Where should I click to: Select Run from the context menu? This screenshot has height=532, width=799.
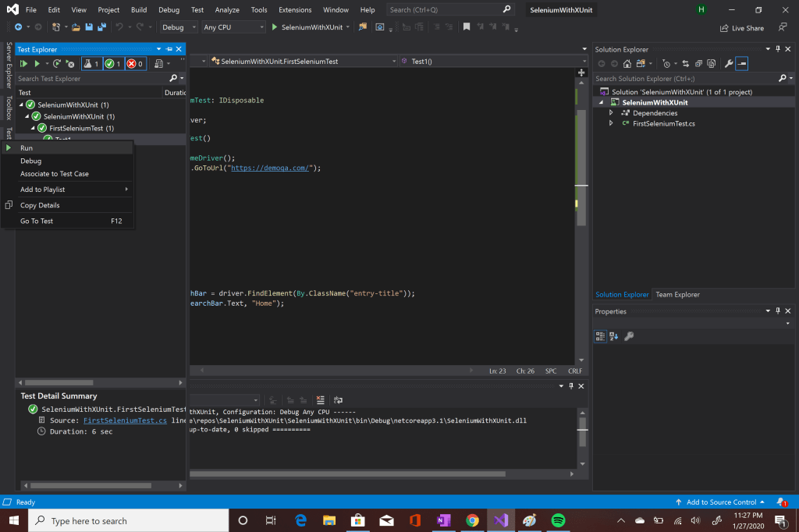pyautogui.click(x=27, y=148)
